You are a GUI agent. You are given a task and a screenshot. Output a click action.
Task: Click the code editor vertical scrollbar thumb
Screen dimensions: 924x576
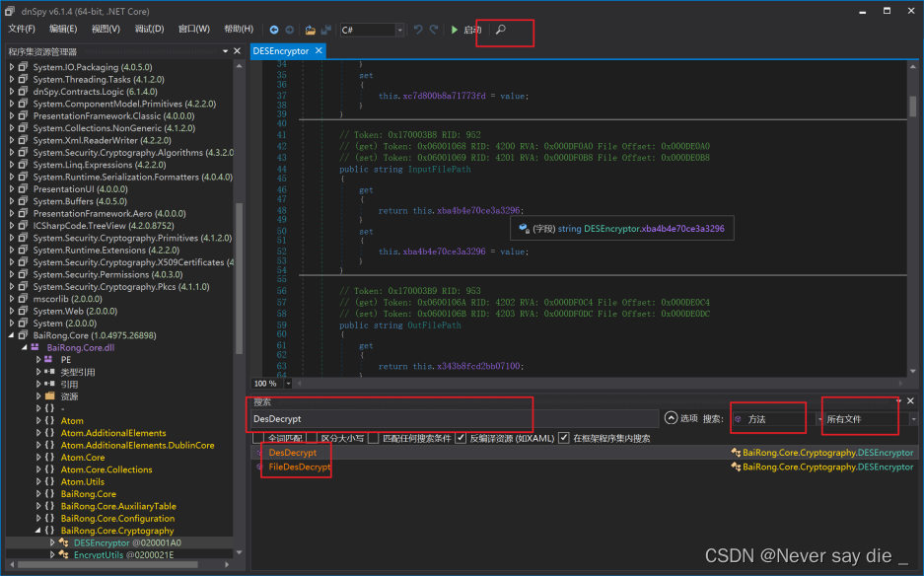(x=913, y=107)
